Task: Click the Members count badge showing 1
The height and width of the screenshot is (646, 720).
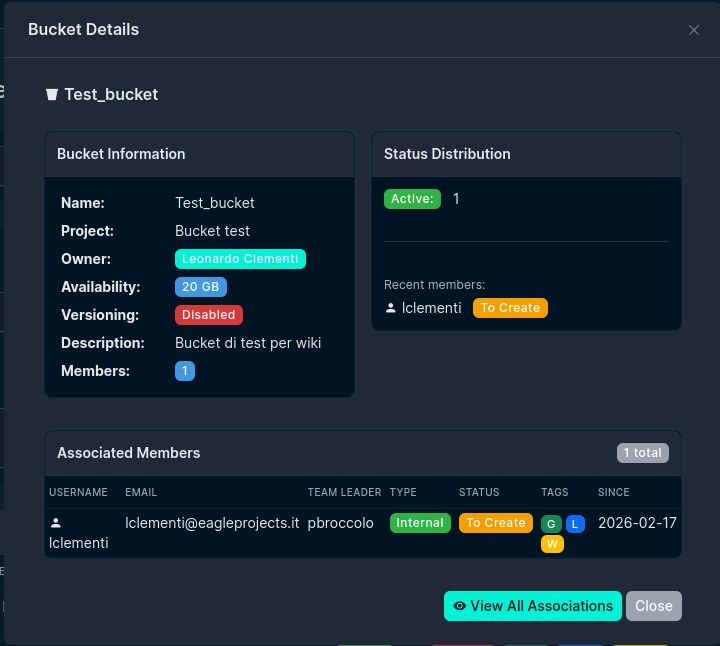Action: coord(185,371)
